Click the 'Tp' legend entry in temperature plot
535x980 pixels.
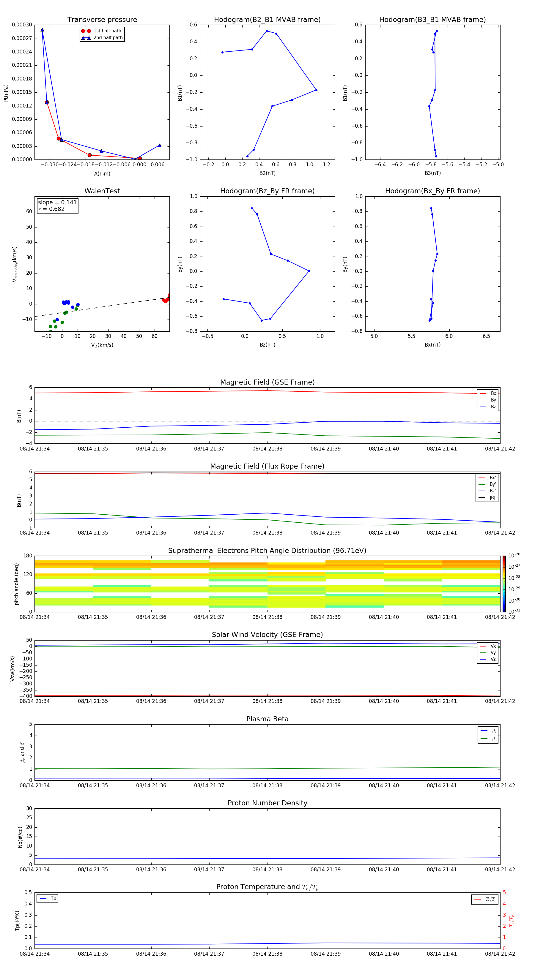(48, 899)
